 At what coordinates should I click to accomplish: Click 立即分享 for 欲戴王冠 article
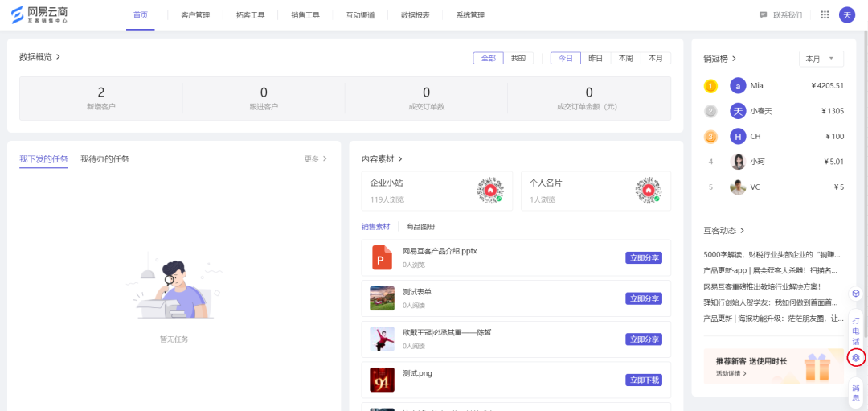[644, 339]
